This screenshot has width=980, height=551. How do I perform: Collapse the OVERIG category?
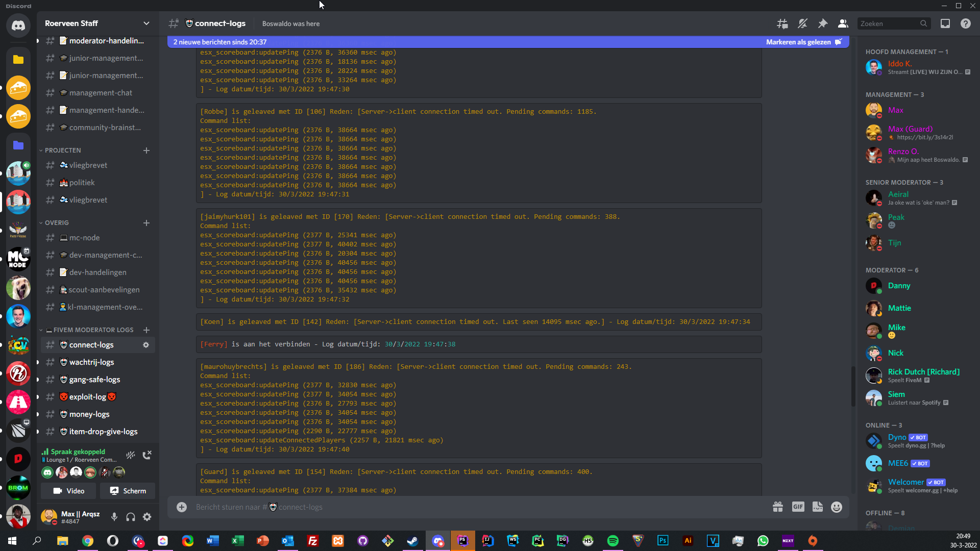[x=56, y=223]
